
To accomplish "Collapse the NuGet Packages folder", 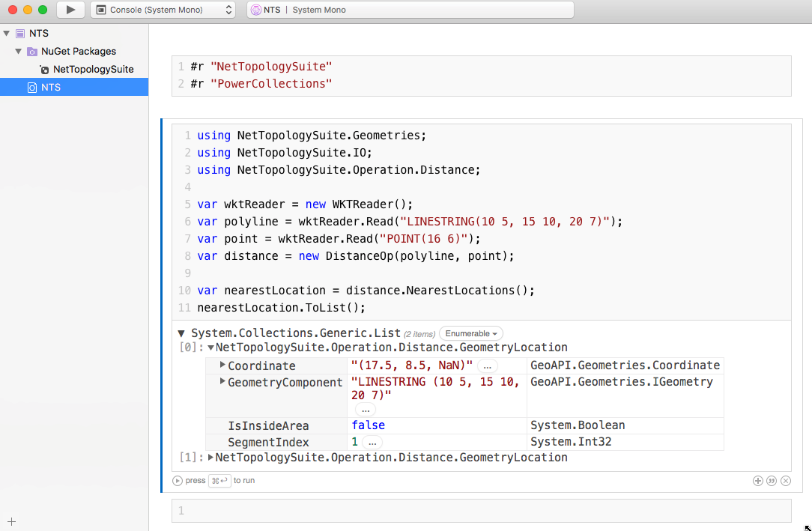I will [x=19, y=52].
